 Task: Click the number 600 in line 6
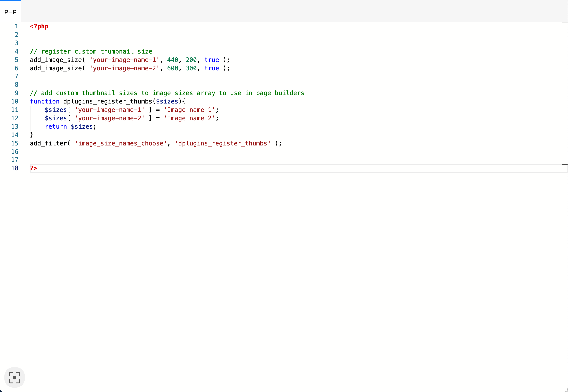pos(173,68)
